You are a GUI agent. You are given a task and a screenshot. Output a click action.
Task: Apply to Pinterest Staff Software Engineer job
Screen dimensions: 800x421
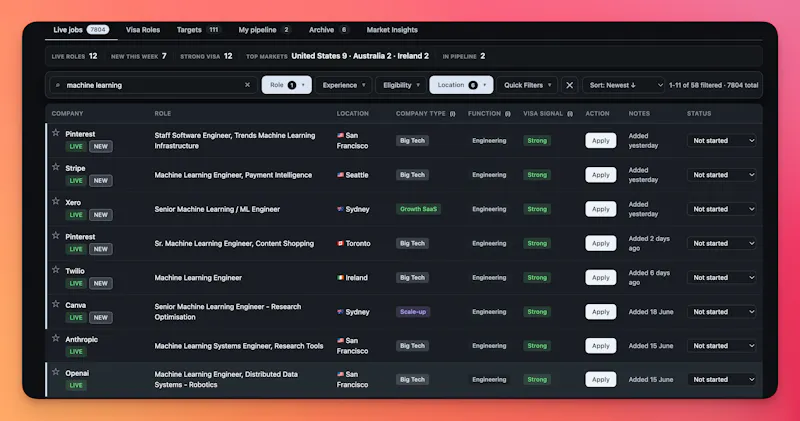click(x=601, y=140)
